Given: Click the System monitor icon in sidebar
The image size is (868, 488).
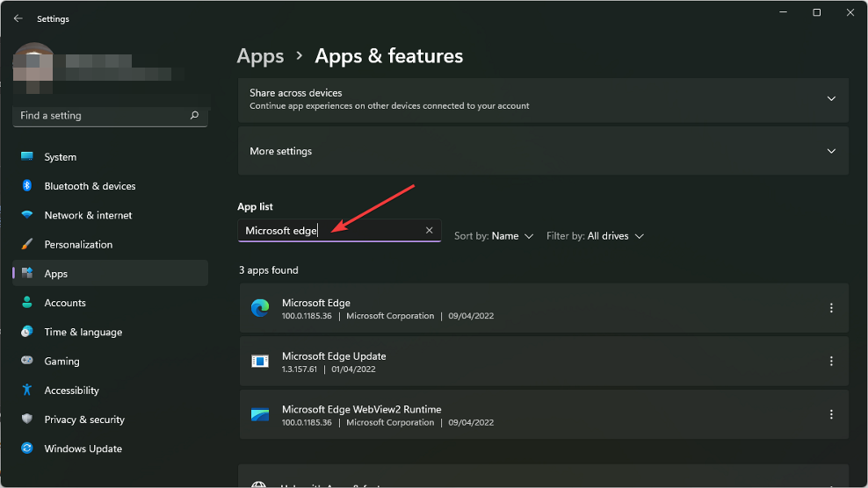Looking at the screenshot, I should [x=26, y=156].
